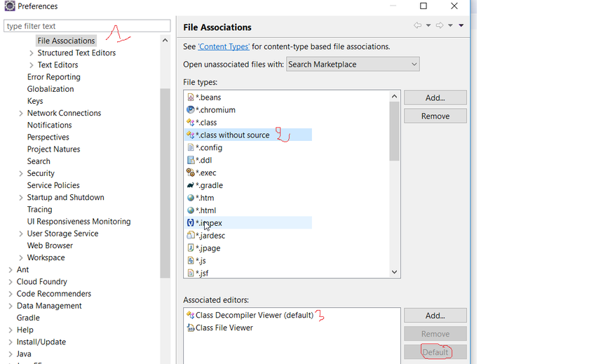This screenshot has height=364, width=603.
Task: Expand the Structured Text Editors node
Action: point(32,53)
